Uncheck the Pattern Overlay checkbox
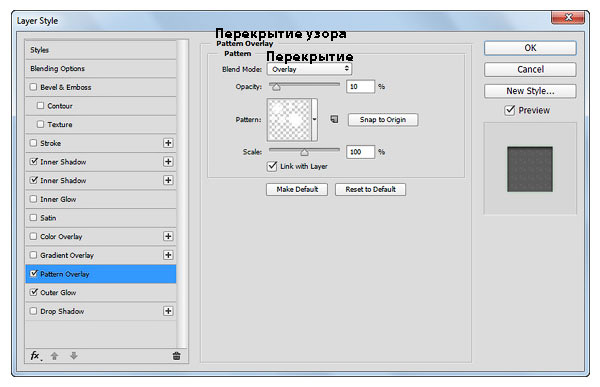The height and width of the screenshot is (387, 600). [34, 273]
